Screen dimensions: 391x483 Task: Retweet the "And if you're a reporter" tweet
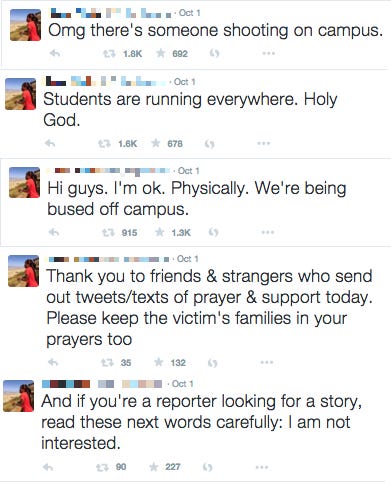pos(102,467)
